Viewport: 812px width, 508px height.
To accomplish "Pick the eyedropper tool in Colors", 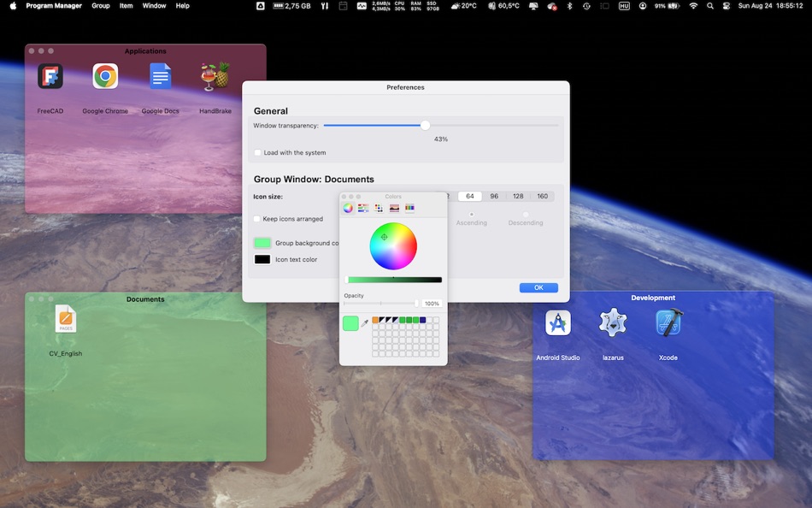I will coord(365,323).
